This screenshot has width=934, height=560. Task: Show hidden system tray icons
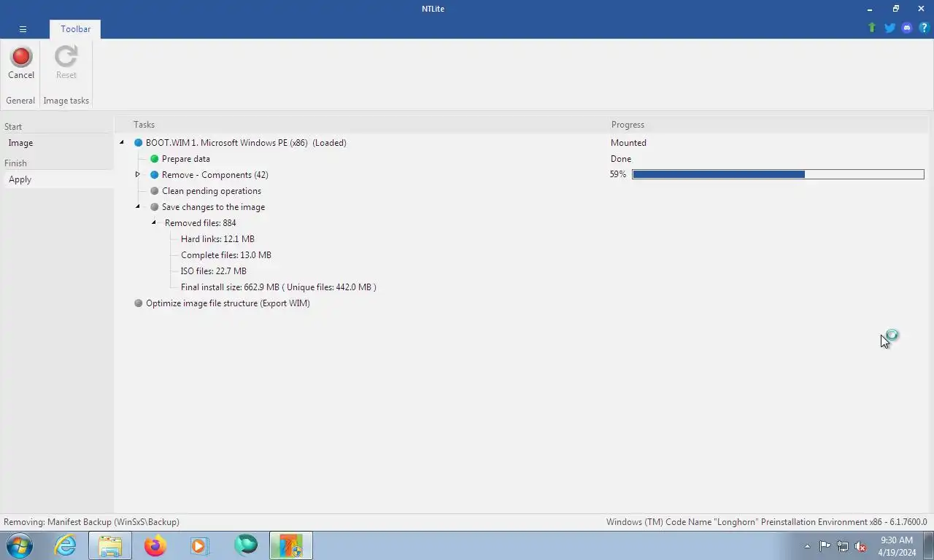807,546
